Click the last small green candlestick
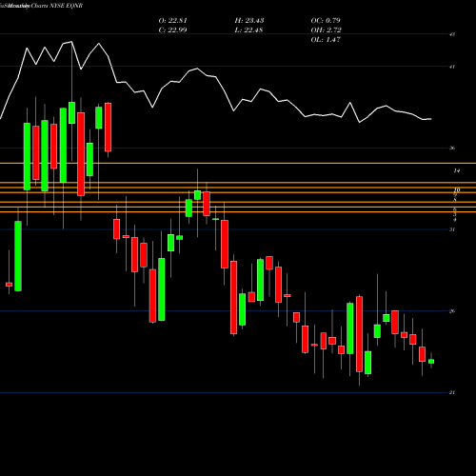Viewport: 476px width, 476px height. pos(431,361)
